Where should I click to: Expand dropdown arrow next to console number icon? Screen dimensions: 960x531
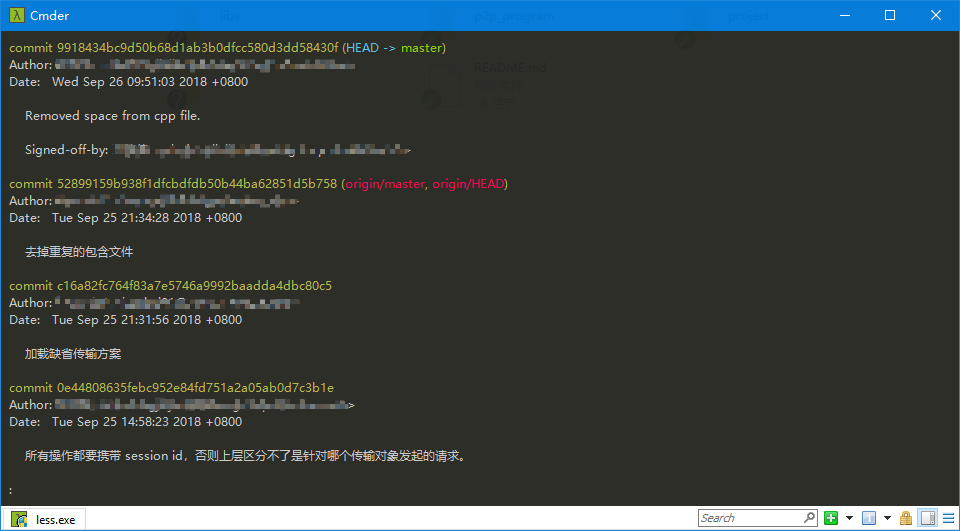tap(887, 518)
